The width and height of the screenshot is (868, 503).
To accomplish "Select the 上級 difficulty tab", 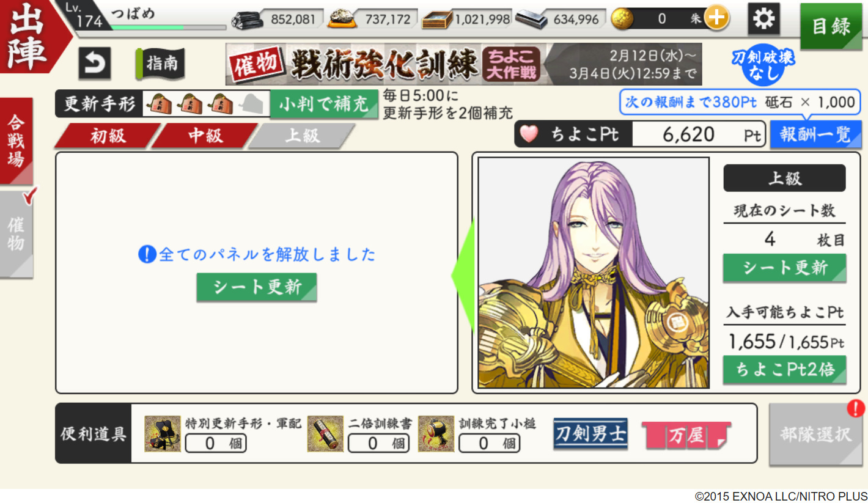I will point(302,136).
